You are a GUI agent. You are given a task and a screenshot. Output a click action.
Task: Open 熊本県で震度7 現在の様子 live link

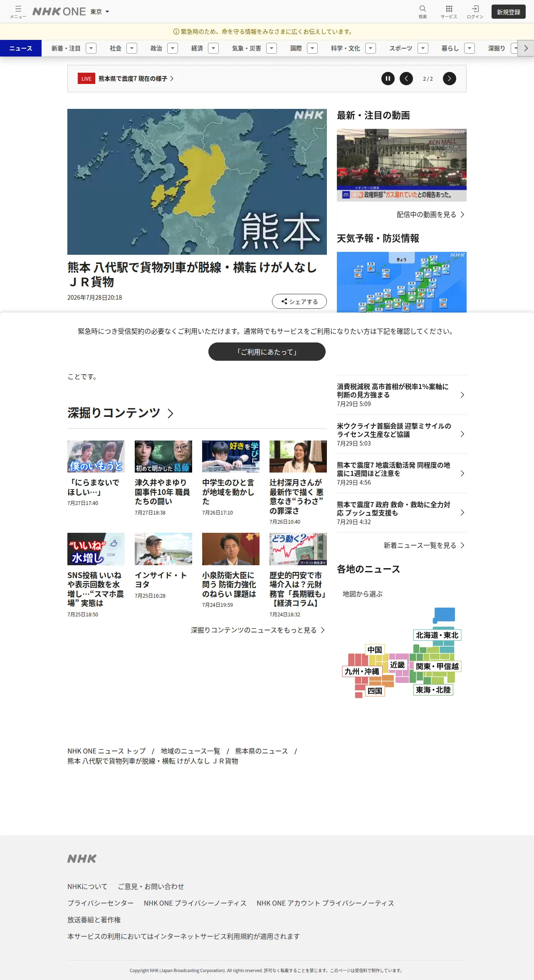pos(136,79)
